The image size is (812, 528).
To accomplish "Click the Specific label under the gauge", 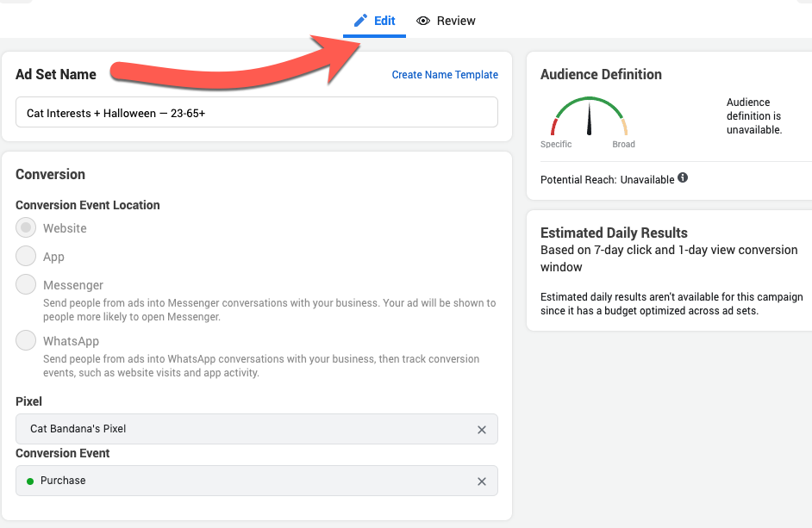I will coord(556,145).
